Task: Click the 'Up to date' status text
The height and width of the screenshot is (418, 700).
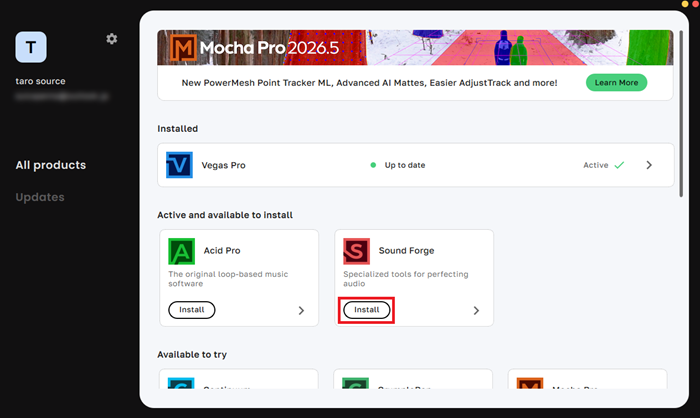Action: click(405, 165)
